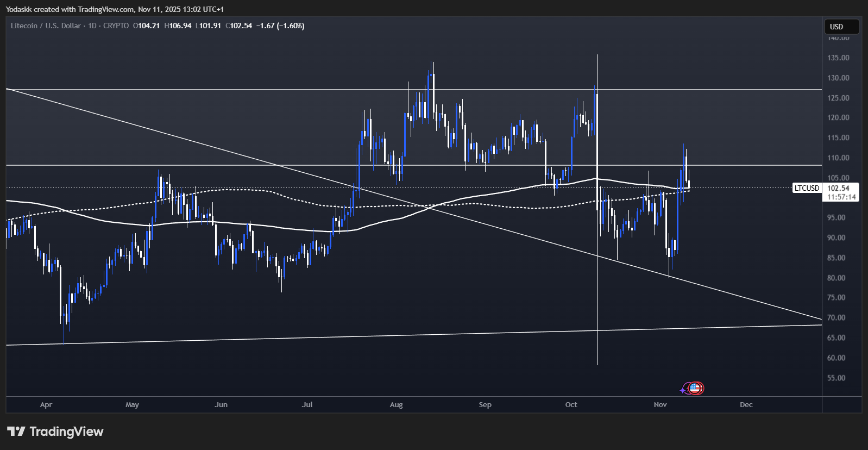The height and width of the screenshot is (450, 868).
Task: Click the low value L101.91
Action: pos(208,26)
